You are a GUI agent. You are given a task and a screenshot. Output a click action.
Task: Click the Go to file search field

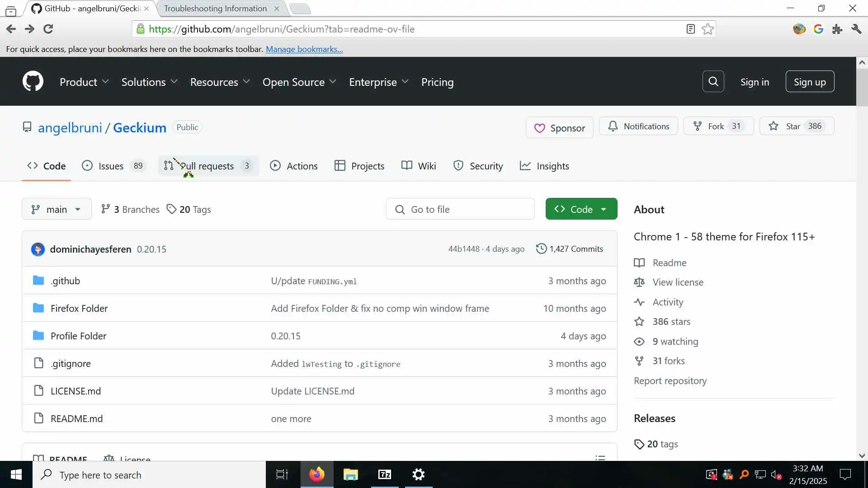click(x=460, y=209)
